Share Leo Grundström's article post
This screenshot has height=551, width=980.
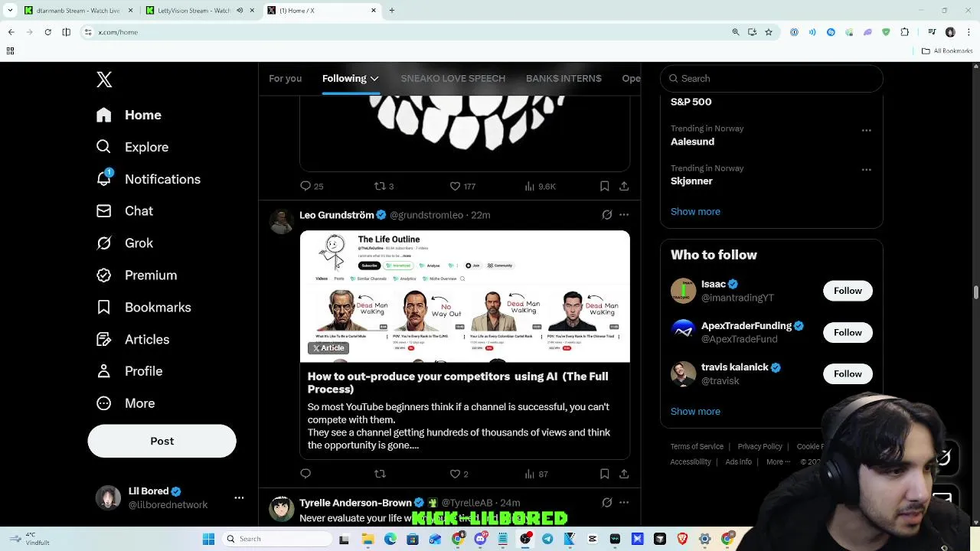624,474
